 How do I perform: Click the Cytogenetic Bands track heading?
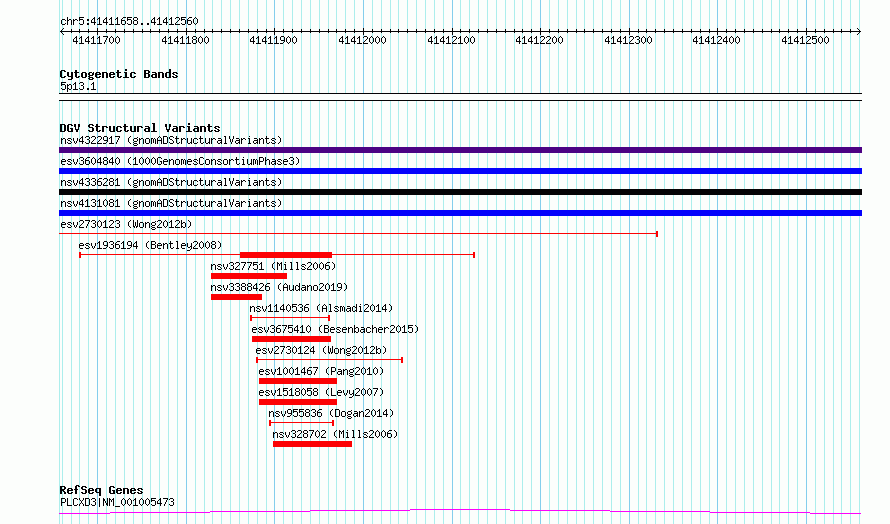[119, 74]
